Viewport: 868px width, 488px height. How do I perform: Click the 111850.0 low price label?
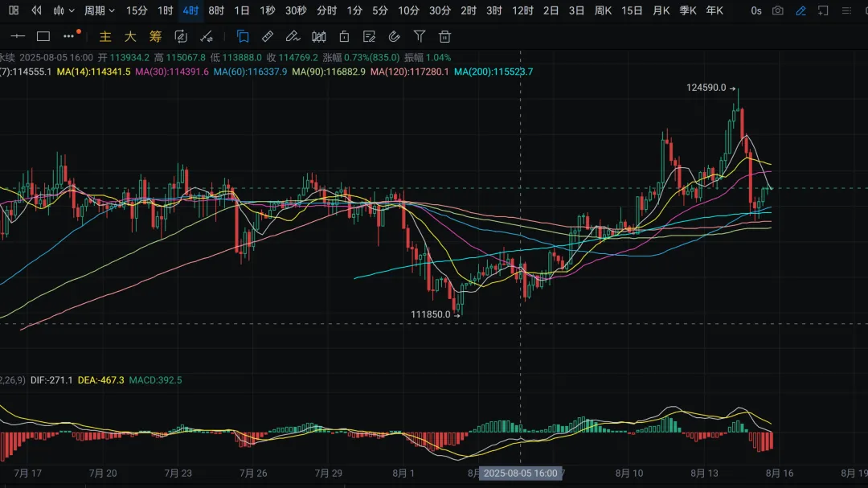[431, 314]
